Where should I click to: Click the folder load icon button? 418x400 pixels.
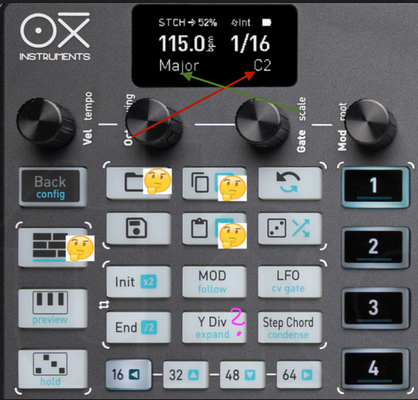pyautogui.click(x=138, y=183)
